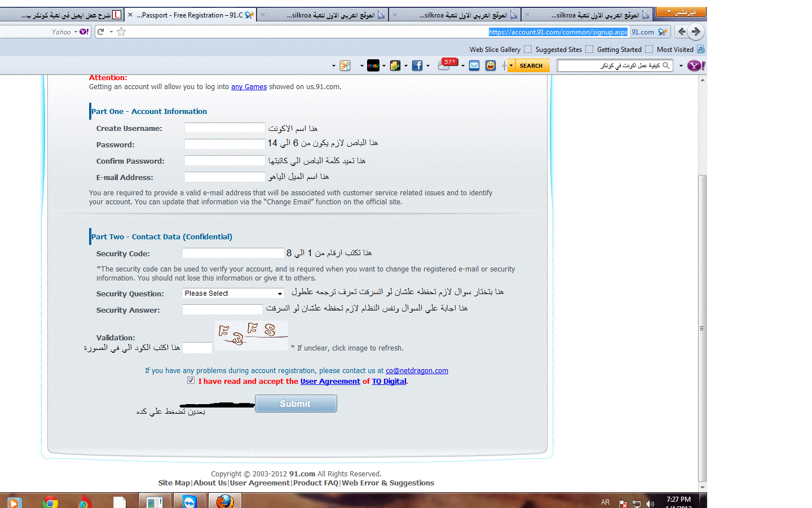The height and width of the screenshot is (508, 812).
Task: Open the Suggested Sites bookmark
Action: pyautogui.click(x=564, y=50)
